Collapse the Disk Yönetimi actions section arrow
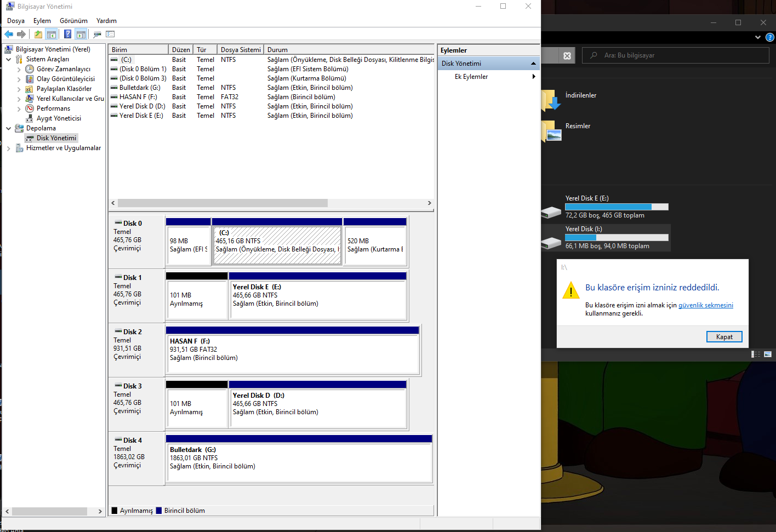776x532 pixels. [533, 64]
